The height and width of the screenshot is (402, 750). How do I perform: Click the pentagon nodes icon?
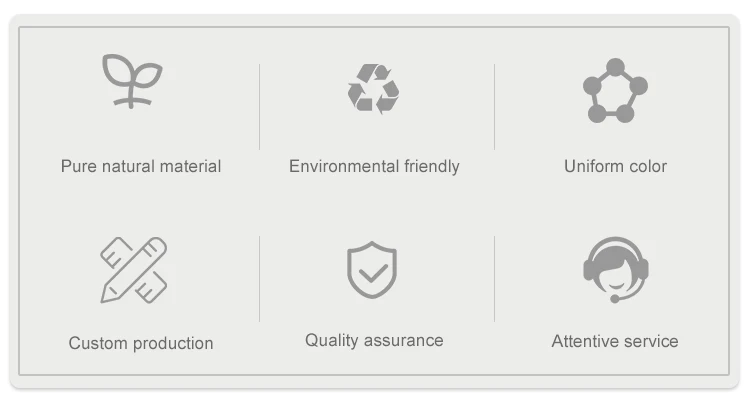pyautogui.click(x=615, y=91)
